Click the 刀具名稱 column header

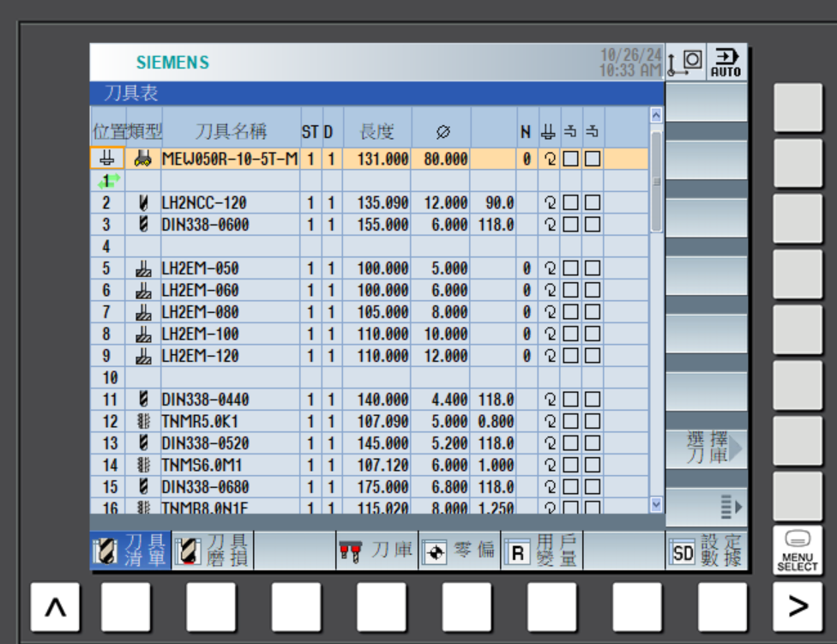tap(232, 131)
